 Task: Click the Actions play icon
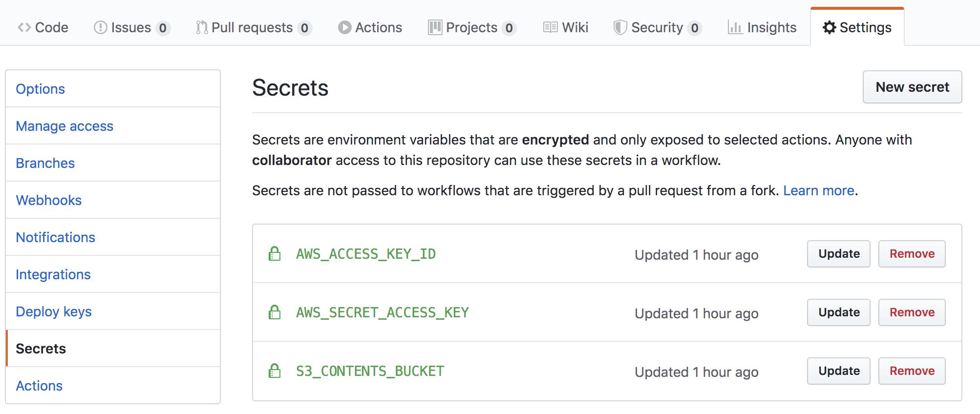pos(344,28)
